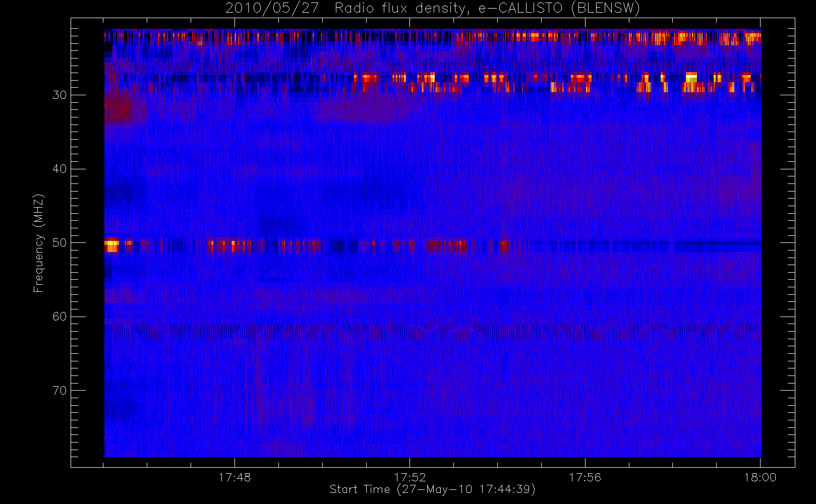Select the 17:56 time tick label

pos(585,477)
